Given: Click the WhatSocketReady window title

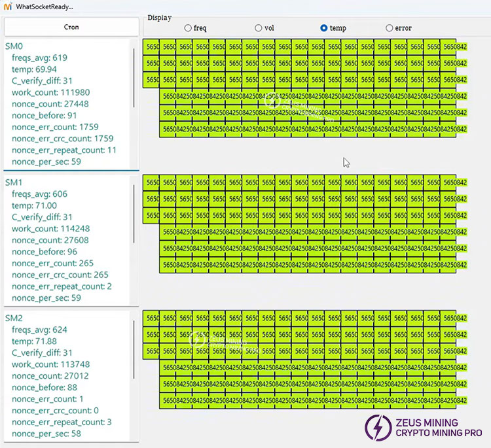Looking at the screenshot, I should [45, 7].
